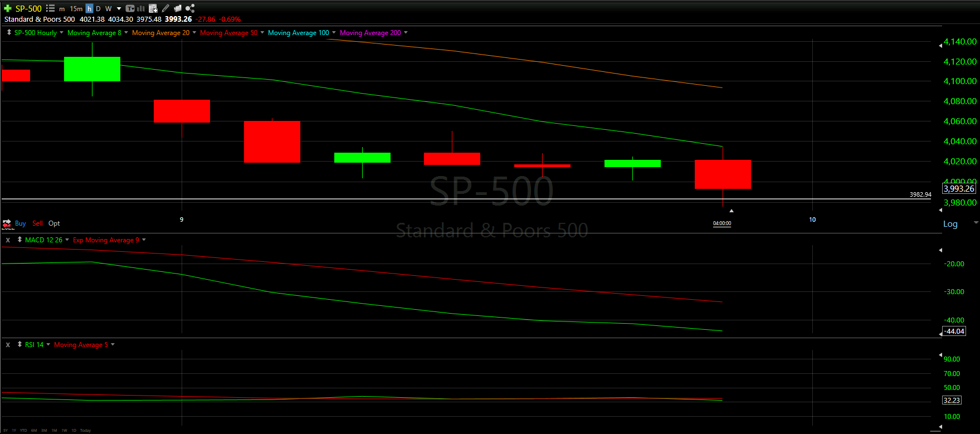The height and width of the screenshot is (434, 980).
Task: Open the calendar date-range icon
Action: tap(153, 8)
